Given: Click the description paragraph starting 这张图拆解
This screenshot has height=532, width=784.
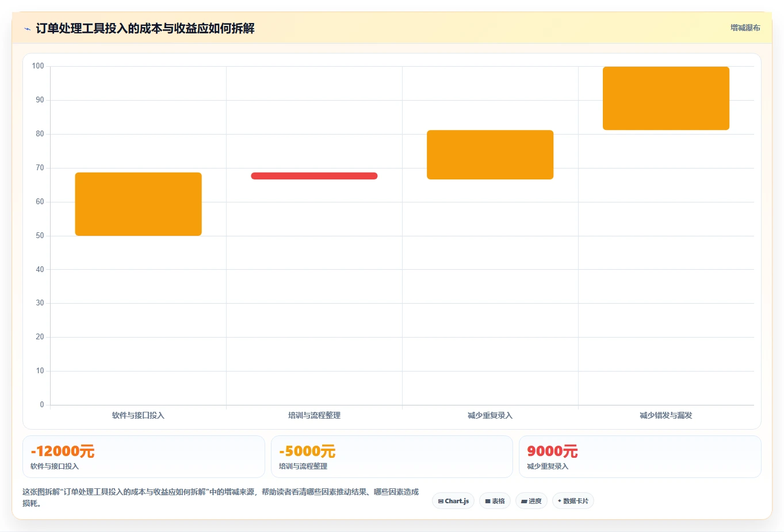Looking at the screenshot, I should 221,497.
